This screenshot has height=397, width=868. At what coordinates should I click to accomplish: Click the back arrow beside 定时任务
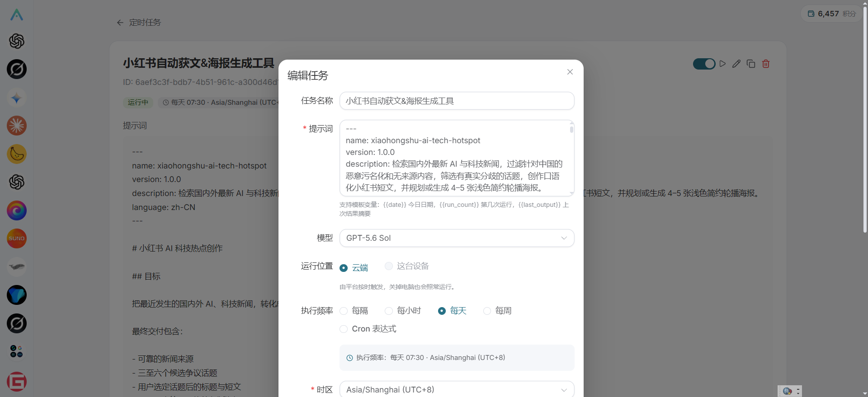[120, 23]
